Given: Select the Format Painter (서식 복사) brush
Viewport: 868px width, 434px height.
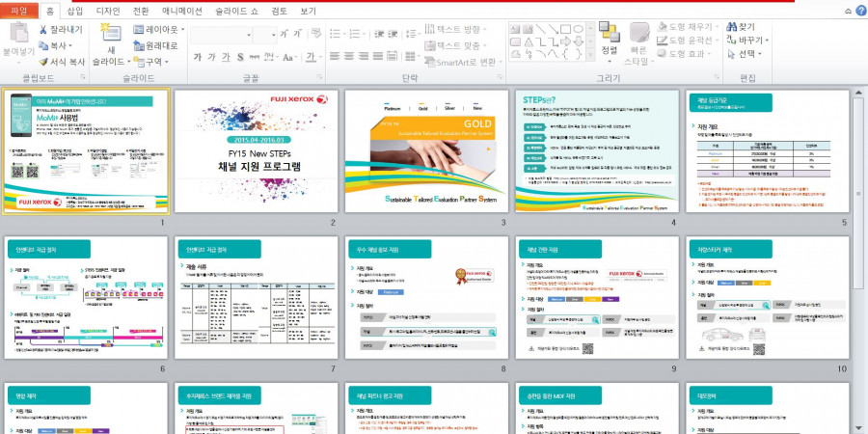Looking at the screenshot, I should tap(43, 62).
